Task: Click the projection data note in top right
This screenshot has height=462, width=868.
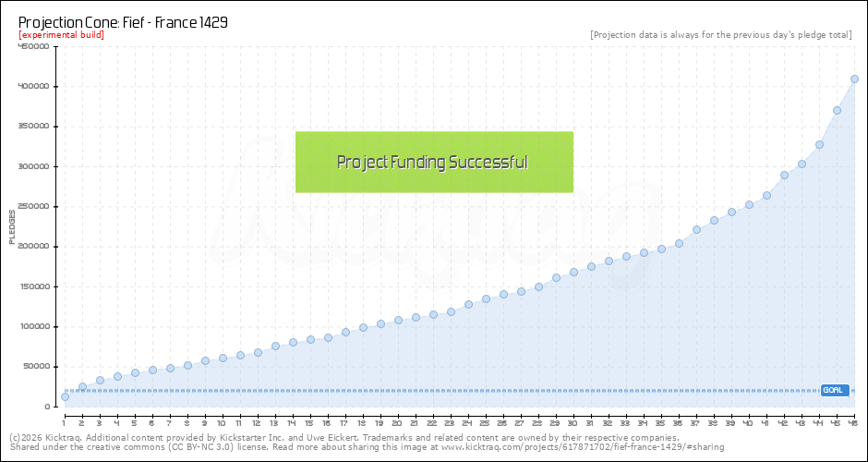Action: pos(720,35)
